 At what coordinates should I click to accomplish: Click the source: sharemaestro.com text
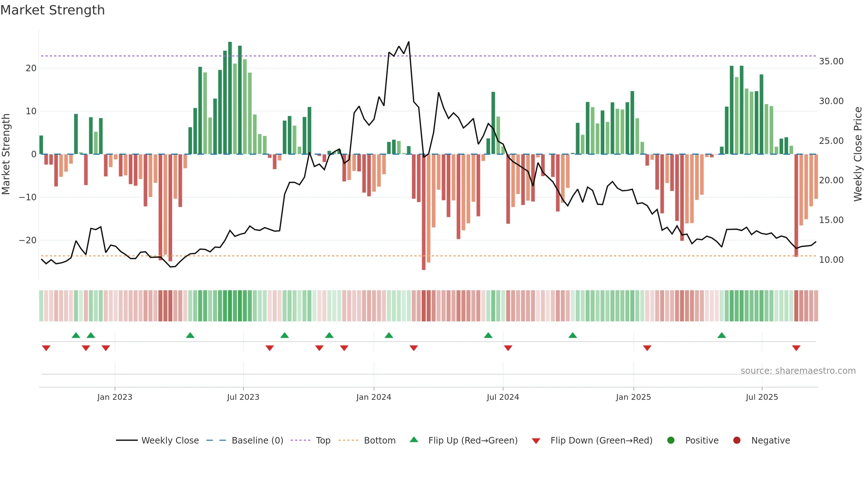coord(798,371)
